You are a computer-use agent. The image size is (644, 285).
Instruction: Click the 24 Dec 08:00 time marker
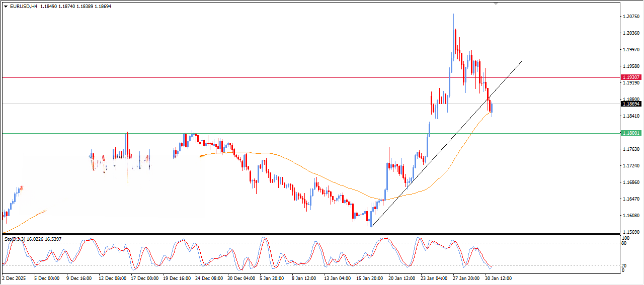click(209, 278)
